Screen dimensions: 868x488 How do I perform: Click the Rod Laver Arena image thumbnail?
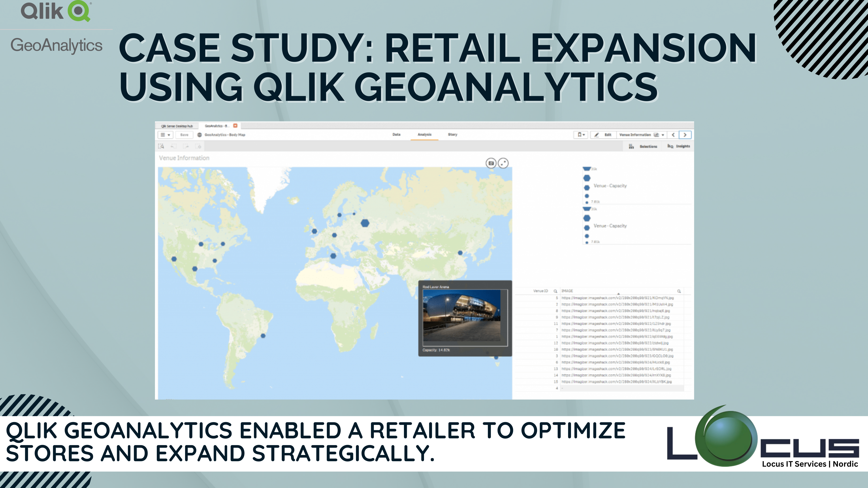[x=462, y=316]
